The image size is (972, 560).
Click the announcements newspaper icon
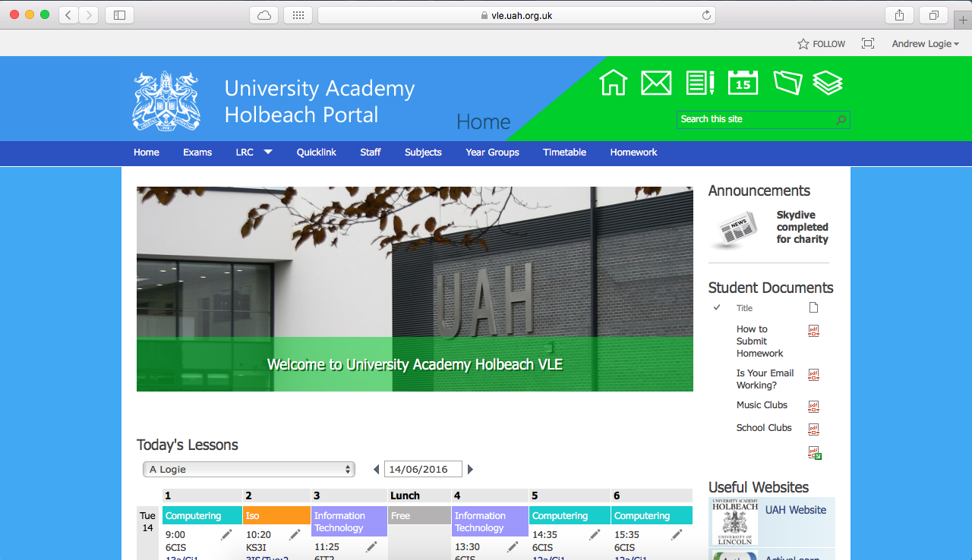point(734,228)
